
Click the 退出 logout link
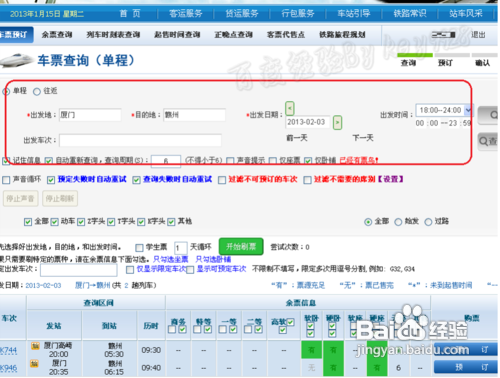pyautogui.click(x=478, y=35)
